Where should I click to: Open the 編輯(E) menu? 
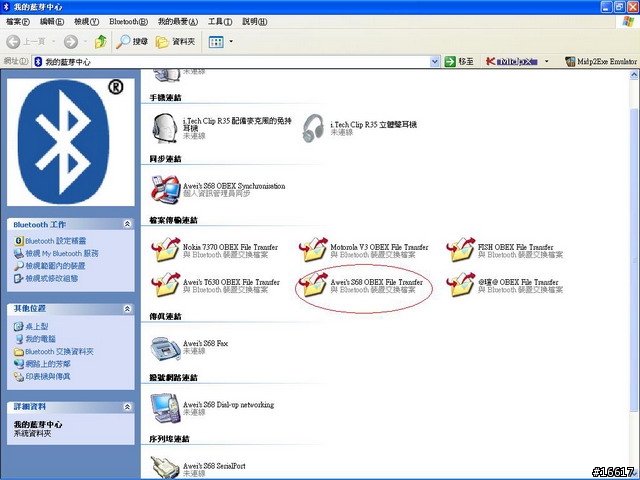click(52, 22)
